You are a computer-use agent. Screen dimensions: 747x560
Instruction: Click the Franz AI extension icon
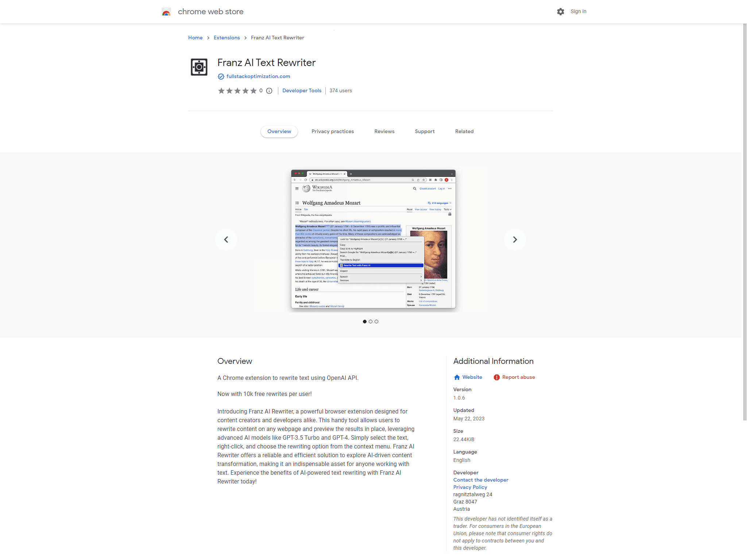coord(199,67)
